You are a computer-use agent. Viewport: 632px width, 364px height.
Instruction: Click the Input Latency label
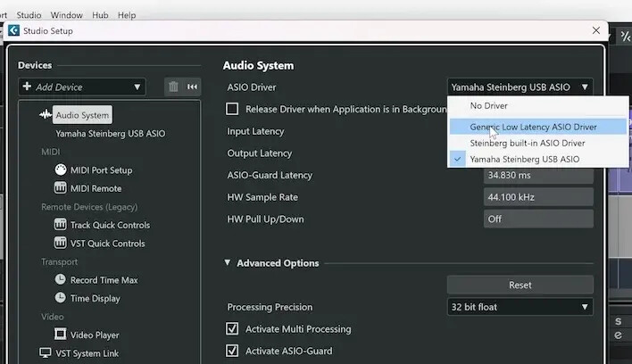[255, 131]
